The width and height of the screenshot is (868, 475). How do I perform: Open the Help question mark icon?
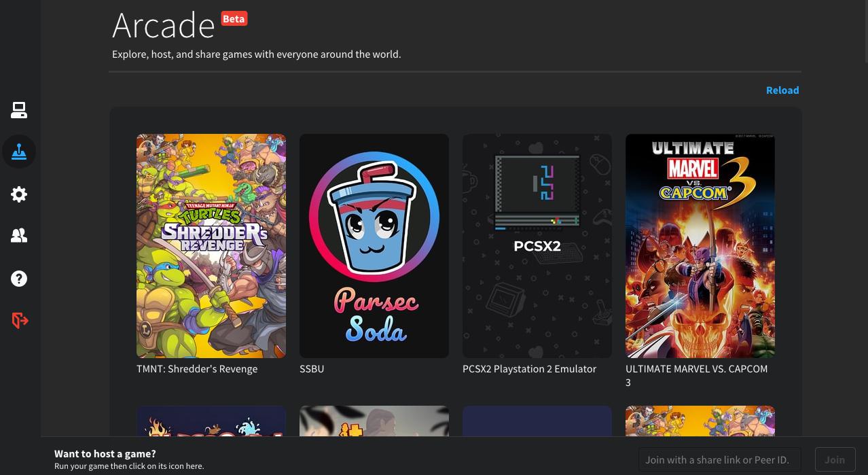pos(19,279)
